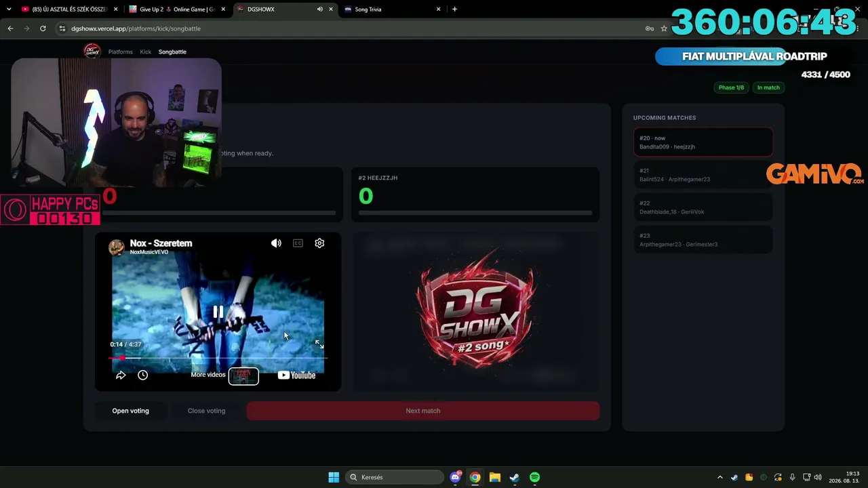Expand the hidden system tray icons
Image resolution: width=868 pixels, height=488 pixels.
click(x=720, y=477)
